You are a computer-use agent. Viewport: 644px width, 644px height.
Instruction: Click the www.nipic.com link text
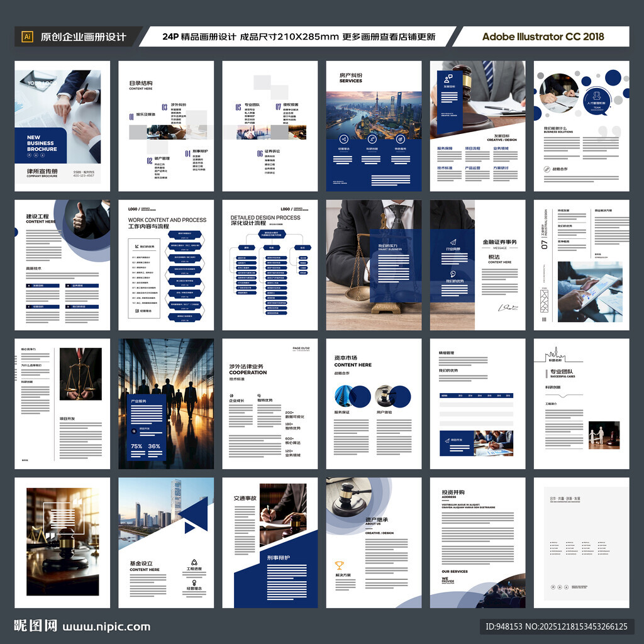[106, 627]
